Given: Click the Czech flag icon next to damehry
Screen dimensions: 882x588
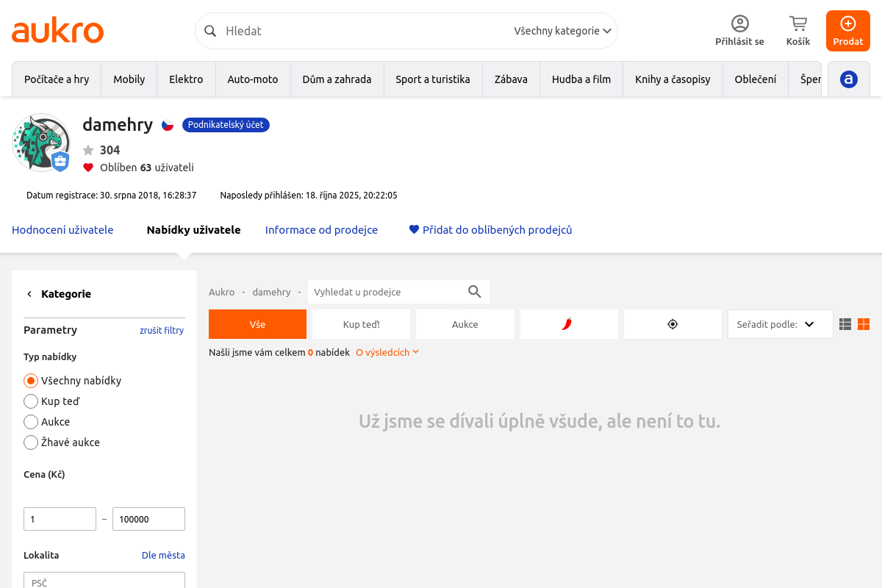Looking at the screenshot, I should point(168,125).
